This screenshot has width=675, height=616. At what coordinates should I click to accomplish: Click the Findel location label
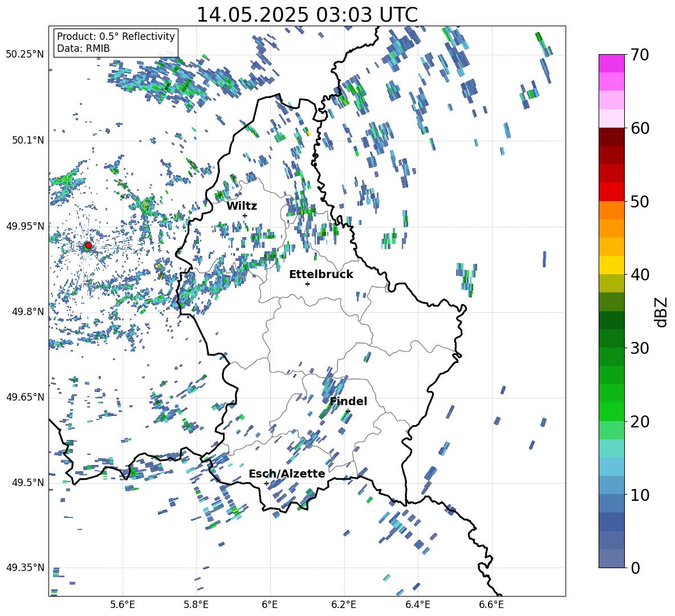point(348,401)
